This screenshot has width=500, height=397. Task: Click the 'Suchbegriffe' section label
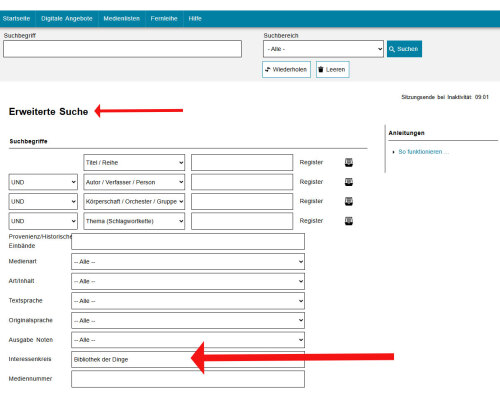pyautogui.click(x=28, y=141)
